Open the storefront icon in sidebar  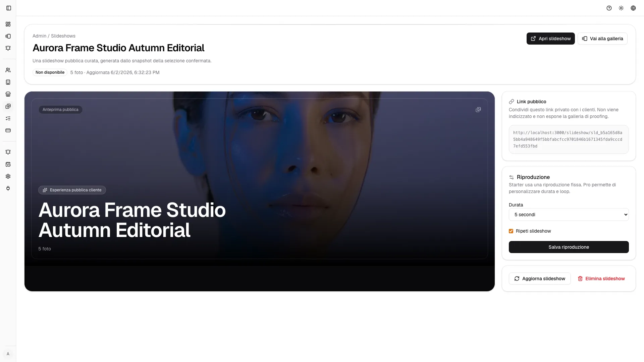click(x=8, y=94)
